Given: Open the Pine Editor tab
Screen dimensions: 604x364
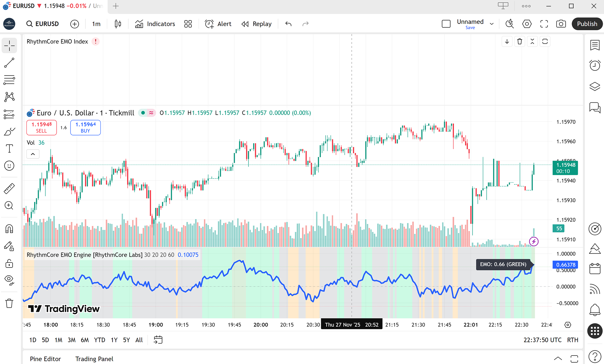Looking at the screenshot, I should [45, 359].
